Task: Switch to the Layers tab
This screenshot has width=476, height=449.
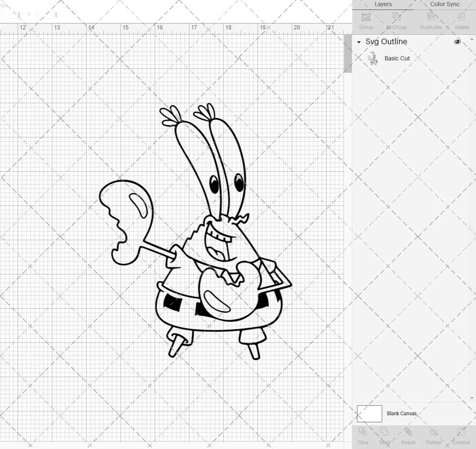Action: pyautogui.click(x=383, y=4)
